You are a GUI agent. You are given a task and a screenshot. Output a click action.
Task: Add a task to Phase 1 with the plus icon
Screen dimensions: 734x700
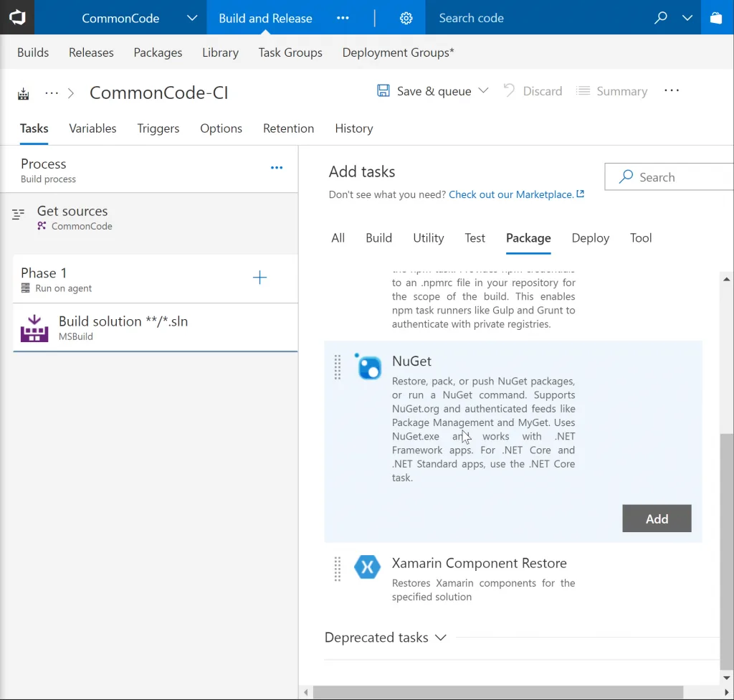(x=259, y=278)
